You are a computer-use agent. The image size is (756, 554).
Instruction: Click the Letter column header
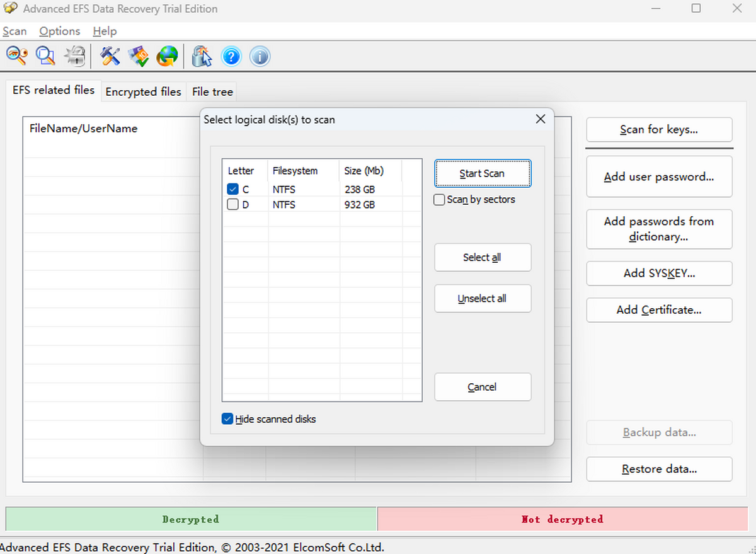[245, 171]
